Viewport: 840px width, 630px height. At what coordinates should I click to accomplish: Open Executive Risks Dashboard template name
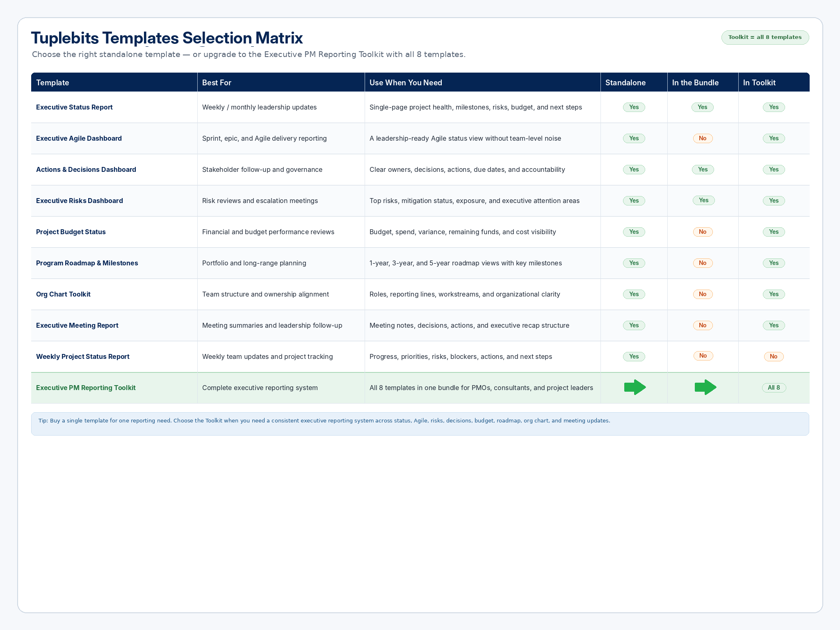coord(80,201)
